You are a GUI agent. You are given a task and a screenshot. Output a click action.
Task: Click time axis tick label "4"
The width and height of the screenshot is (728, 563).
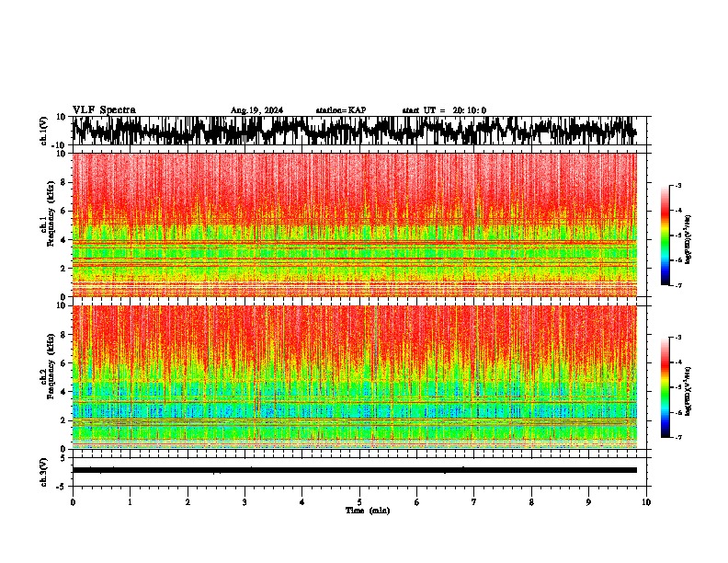point(302,502)
